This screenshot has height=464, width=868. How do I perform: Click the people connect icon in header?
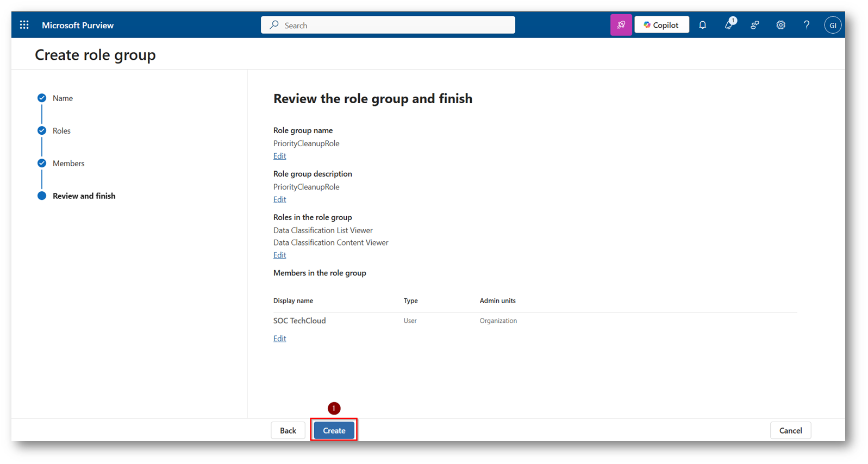click(755, 25)
